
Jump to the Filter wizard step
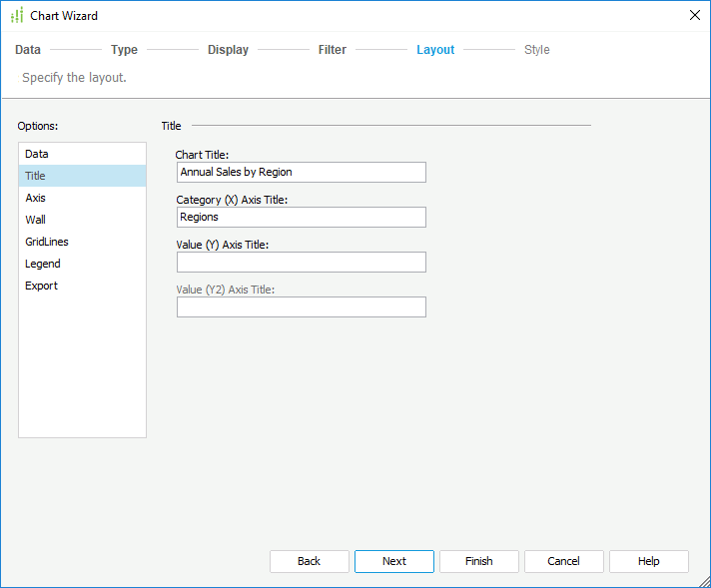pyautogui.click(x=333, y=50)
